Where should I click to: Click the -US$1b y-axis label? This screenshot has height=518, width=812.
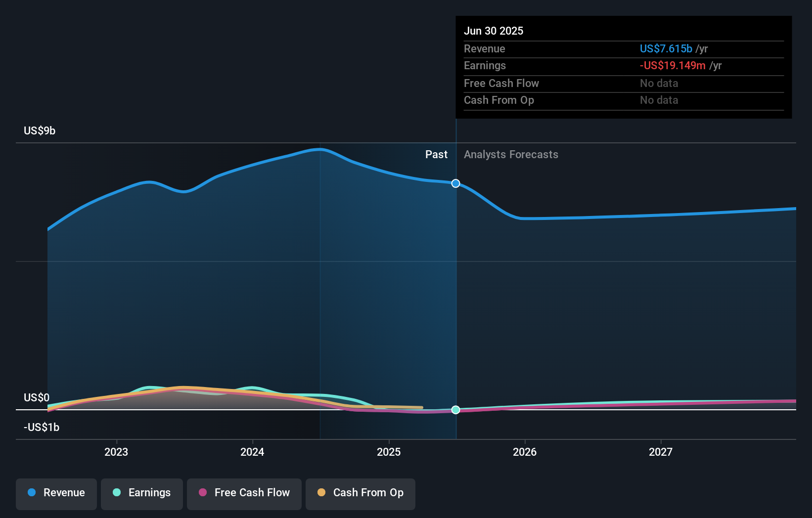[x=42, y=427]
